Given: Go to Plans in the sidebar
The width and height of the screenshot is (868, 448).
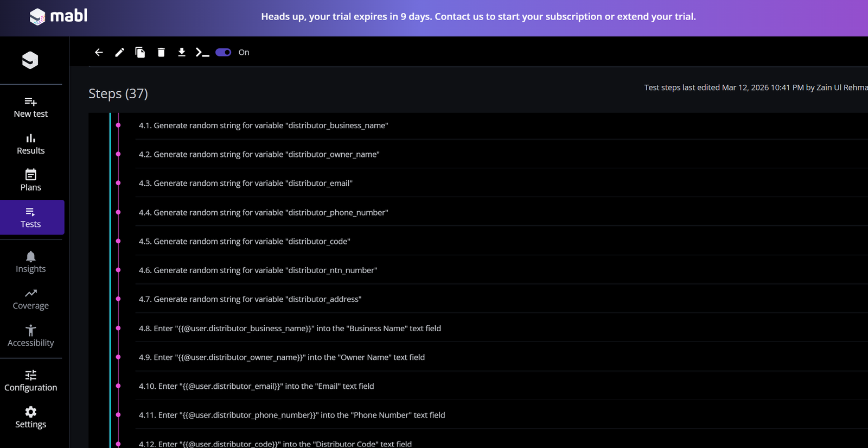Looking at the screenshot, I should pyautogui.click(x=31, y=180).
